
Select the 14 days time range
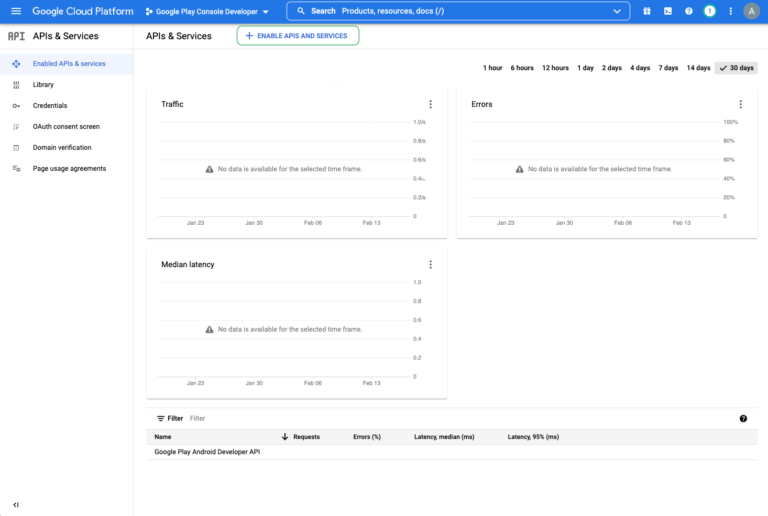click(x=698, y=68)
